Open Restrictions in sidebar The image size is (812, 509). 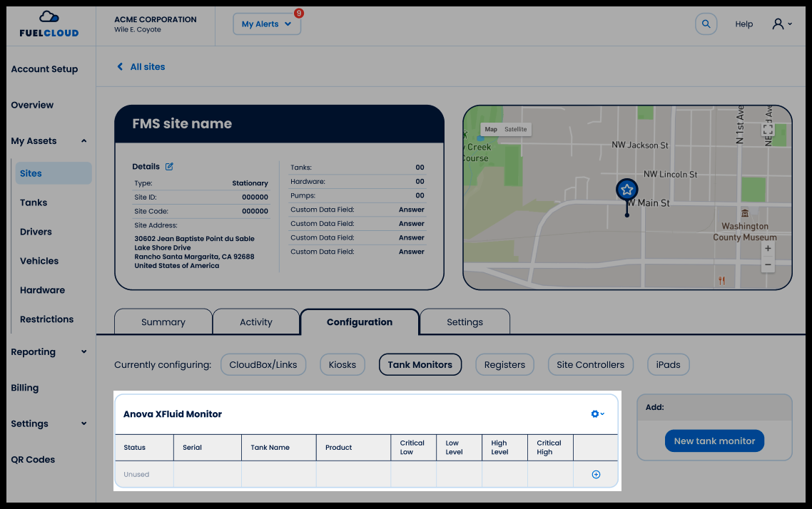click(46, 319)
